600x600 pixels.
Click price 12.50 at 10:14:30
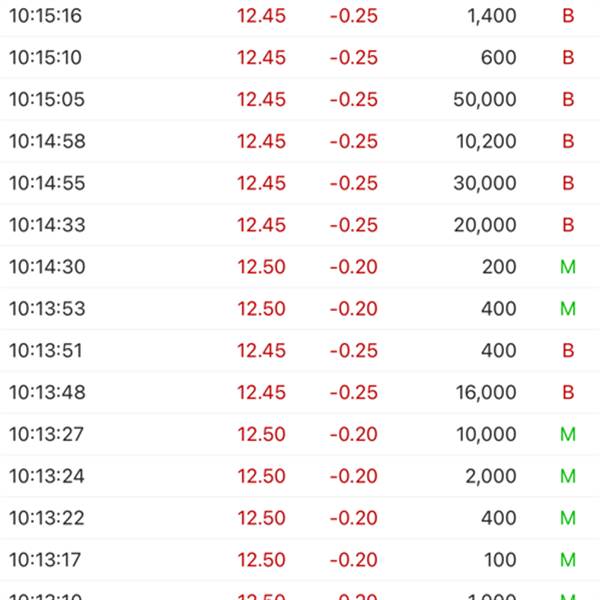(x=261, y=267)
